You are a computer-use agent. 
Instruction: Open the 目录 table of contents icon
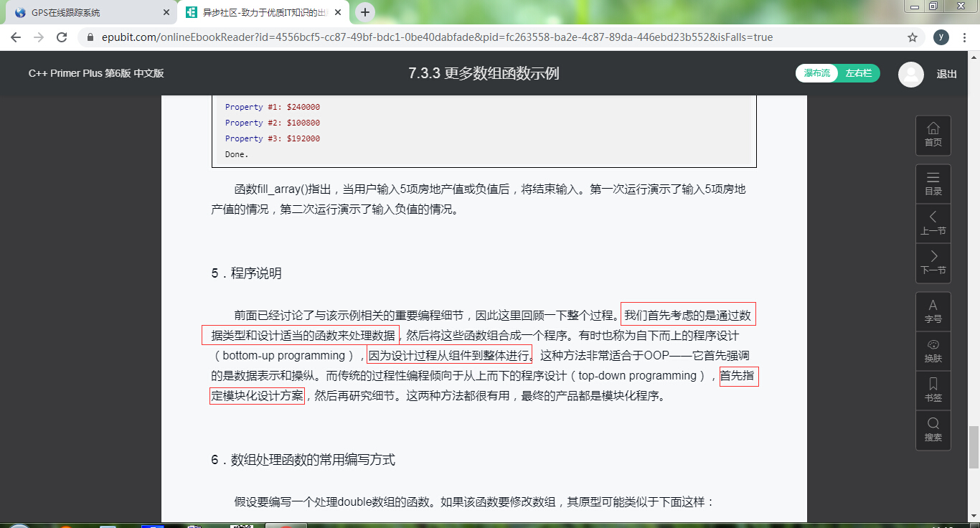(933, 184)
